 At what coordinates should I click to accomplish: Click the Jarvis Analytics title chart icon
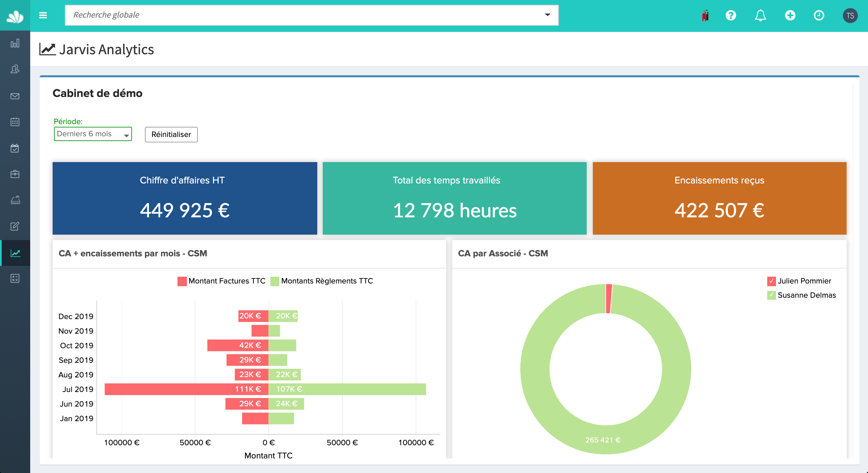click(48, 49)
